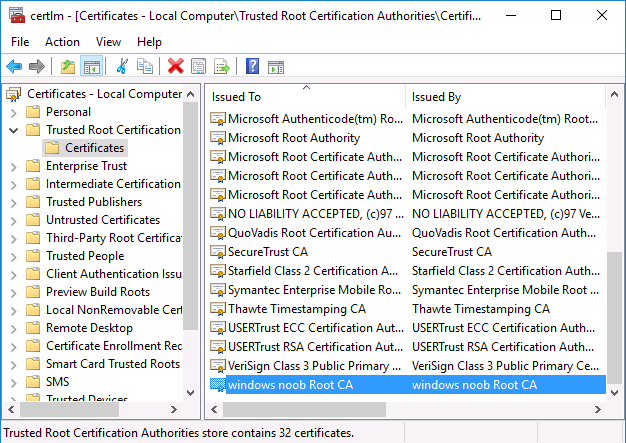Select the NO LIABILITY ACCEPTED, (c)97 certificate row
This screenshot has height=443, width=626.
(407, 214)
